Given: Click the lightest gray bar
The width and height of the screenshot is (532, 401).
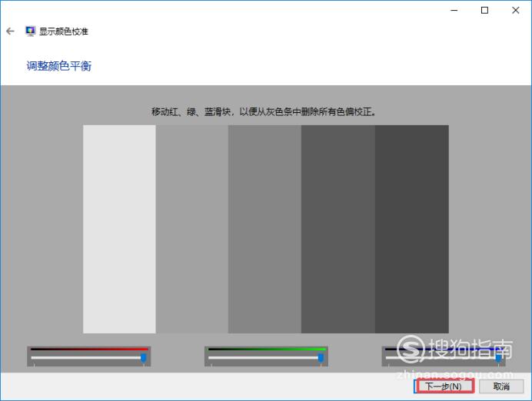Looking at the screenshot, I should tap(119, 229).
